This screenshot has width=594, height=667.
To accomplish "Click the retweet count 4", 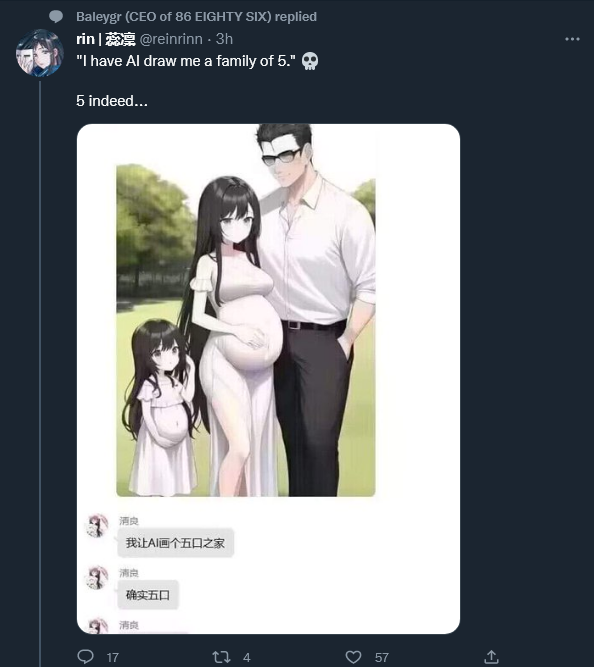I will click(x=247, y=658).
